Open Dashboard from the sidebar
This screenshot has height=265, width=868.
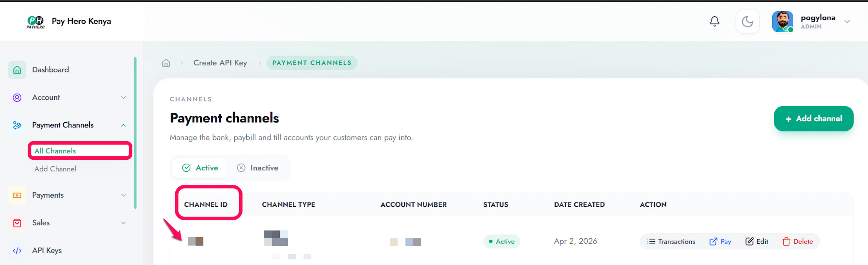[x=51, y=70]
